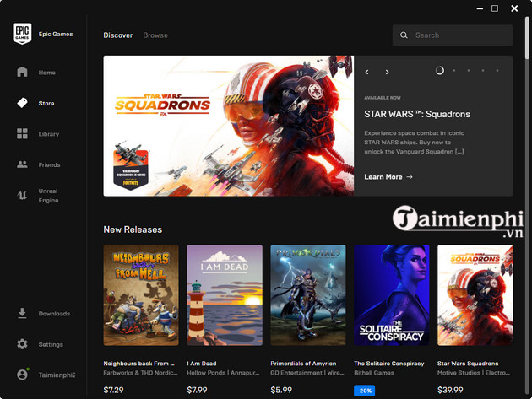Viewport: 532px width, 399px height.
Task: Select the second carousel dot
Action: point(454,71)
